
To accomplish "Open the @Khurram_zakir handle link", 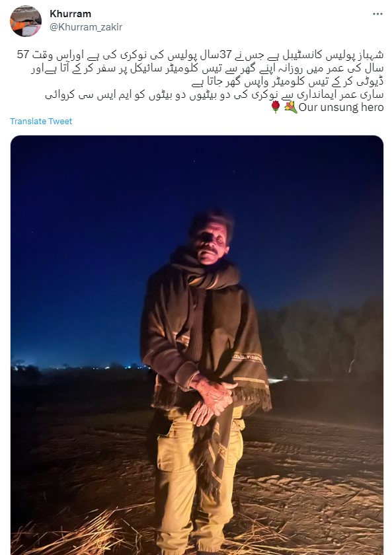I will [x=86, y=27].
